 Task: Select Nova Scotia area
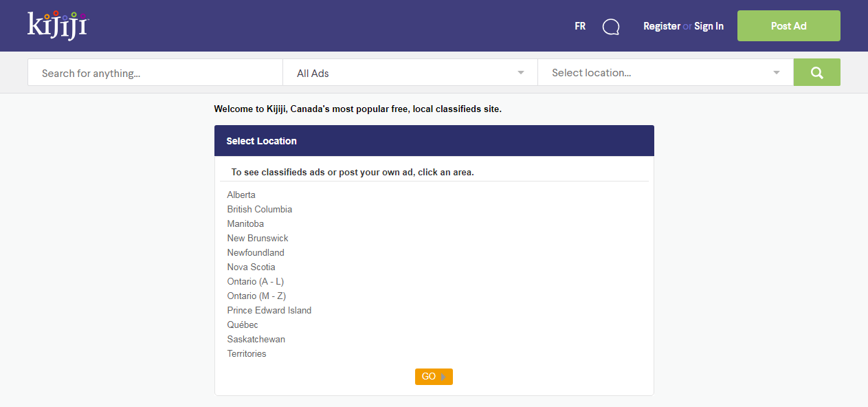[x=252, y=267]
